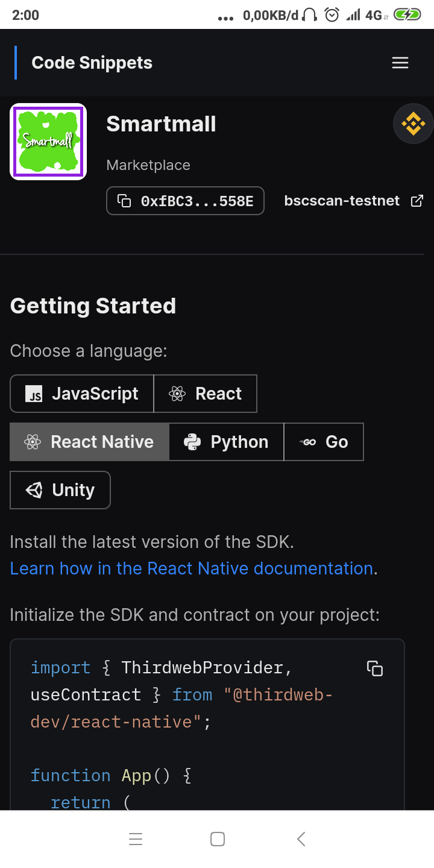Select the React Native language option
This screenshot has height=868, width=434.
point(89,442)
